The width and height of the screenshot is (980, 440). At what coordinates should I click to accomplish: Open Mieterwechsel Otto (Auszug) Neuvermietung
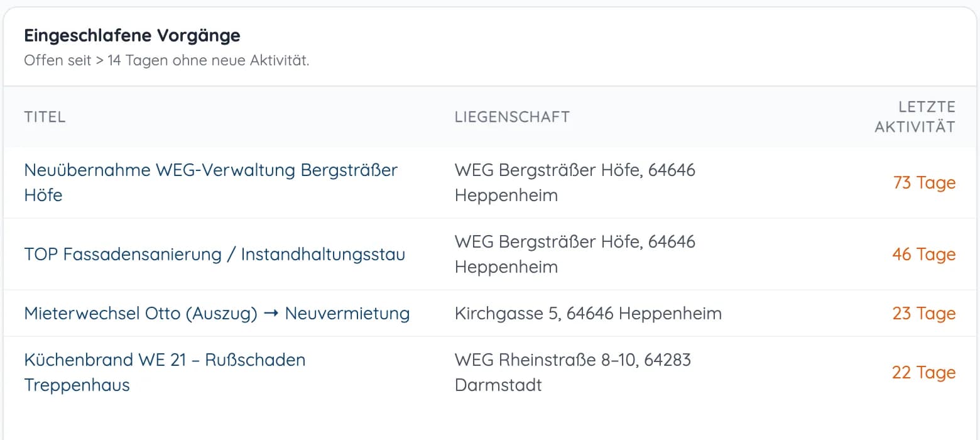(217, 313)
